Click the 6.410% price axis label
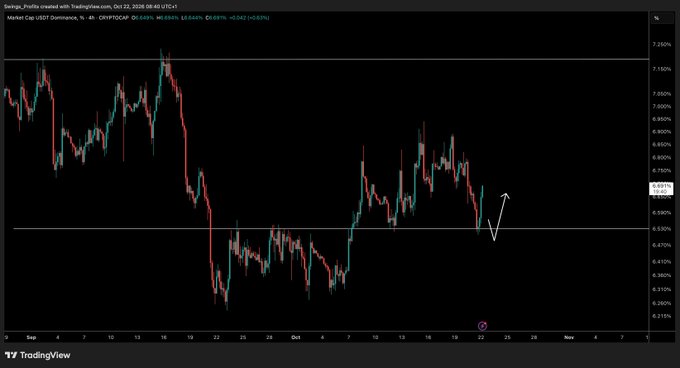Image resolution: width=680 pixels, height=368 pixels. [x=661, y=262]
